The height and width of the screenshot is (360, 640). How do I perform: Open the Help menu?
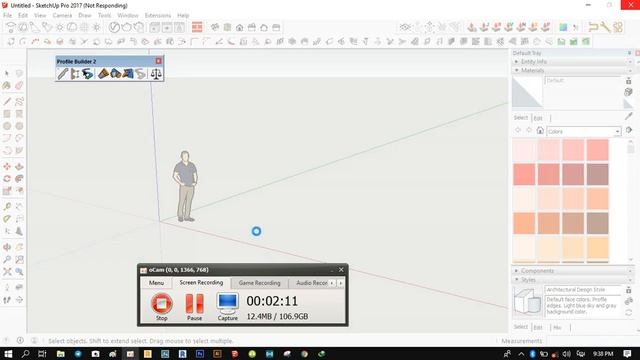tap(183, 15)
